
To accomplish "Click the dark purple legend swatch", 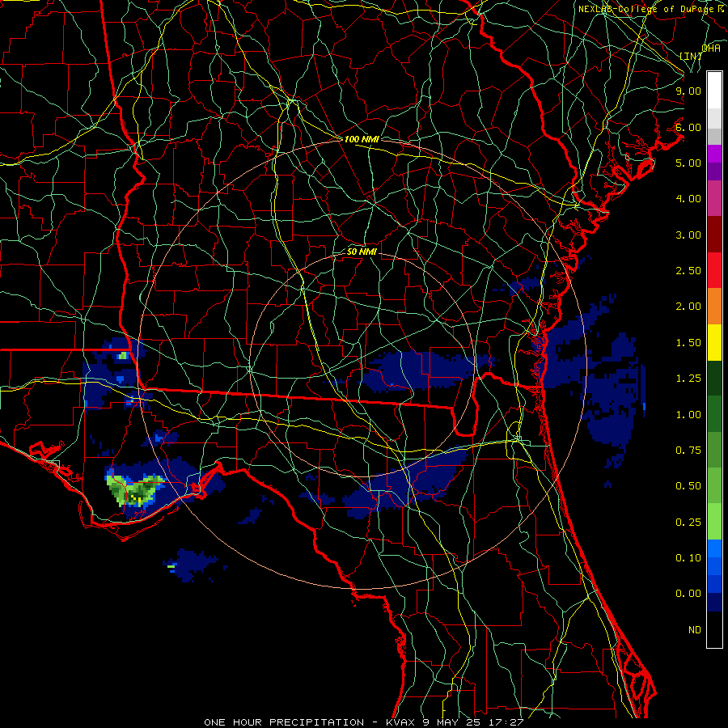I will 714,171.
